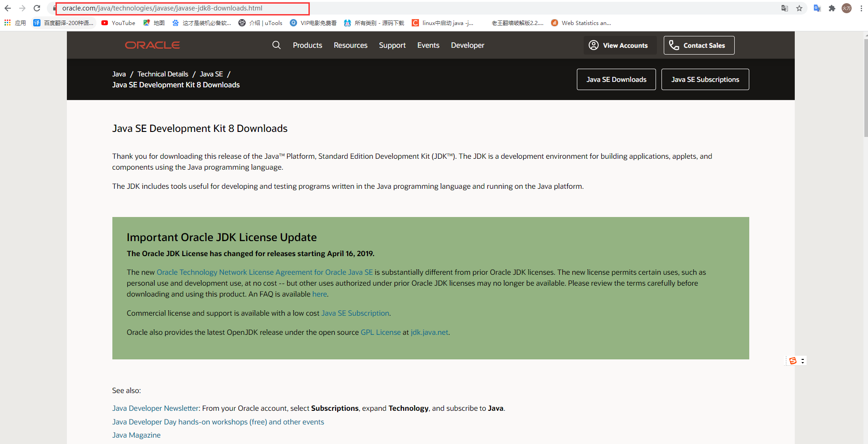Open the FAQ 'here' link
This screenshot has width=868, height=444.
(x=319, y=294)
